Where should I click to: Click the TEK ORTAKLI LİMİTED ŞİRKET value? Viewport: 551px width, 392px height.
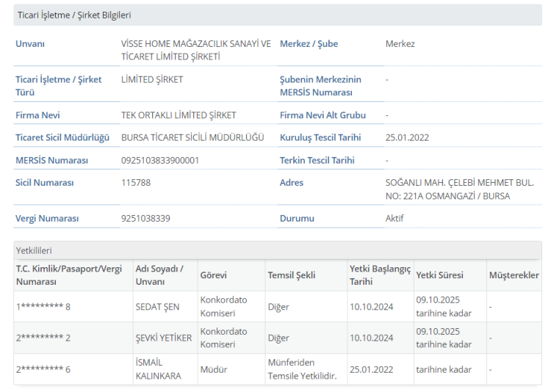point(179,115)
